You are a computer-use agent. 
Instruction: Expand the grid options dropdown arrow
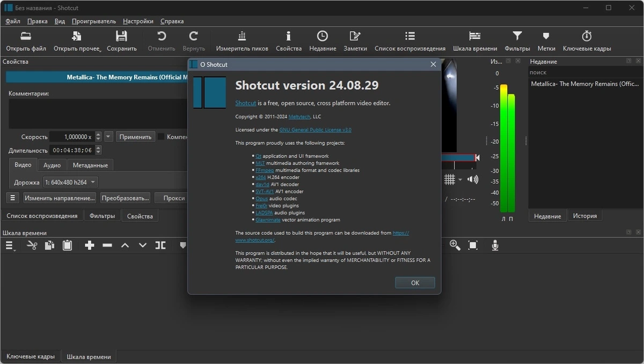pos(460,180)
